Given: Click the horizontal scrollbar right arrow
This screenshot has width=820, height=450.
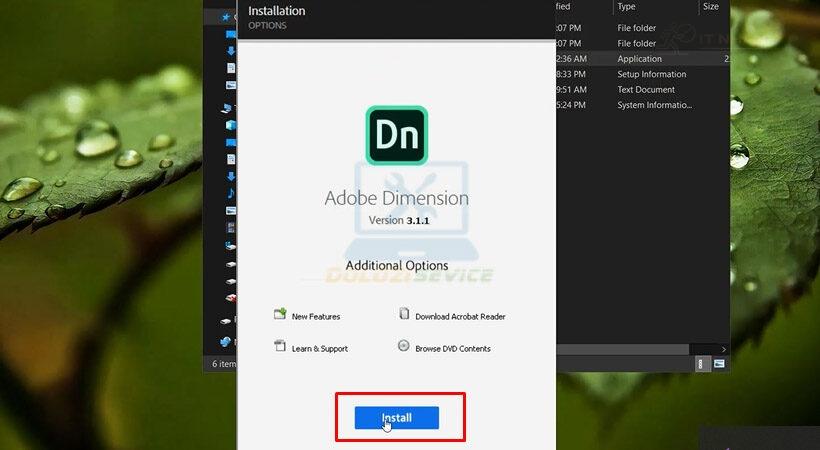Looking at the screenshot, I should 724,349.
